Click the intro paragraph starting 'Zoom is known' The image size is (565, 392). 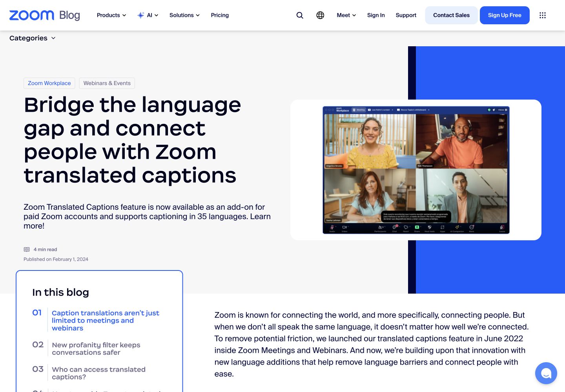coord(372,344)
